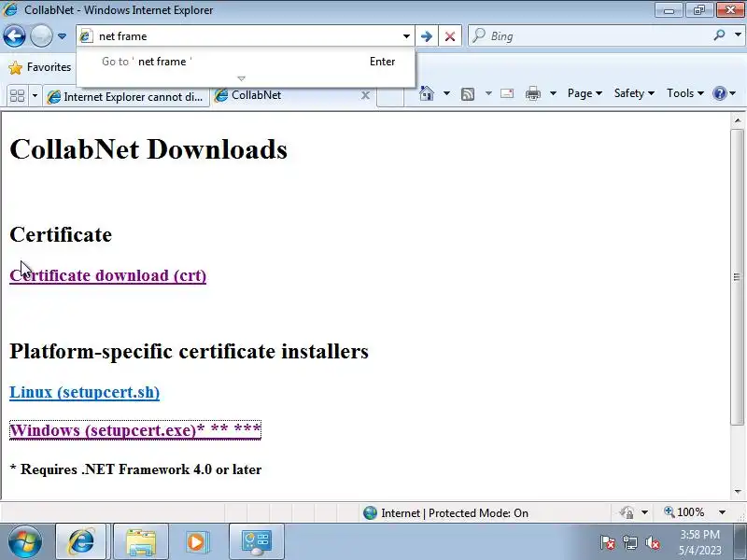Open the zoom level dropdown arrow

tap(722, 512)
